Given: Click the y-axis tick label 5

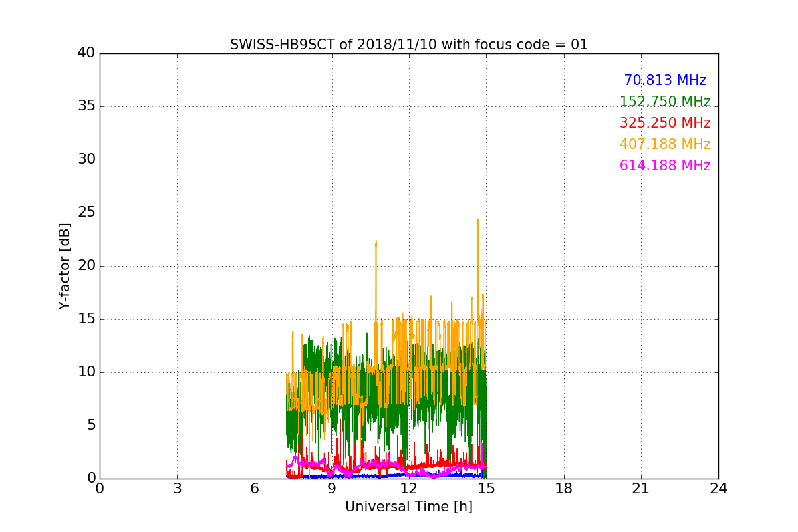Looking at the screenshot, I should 90,426.
